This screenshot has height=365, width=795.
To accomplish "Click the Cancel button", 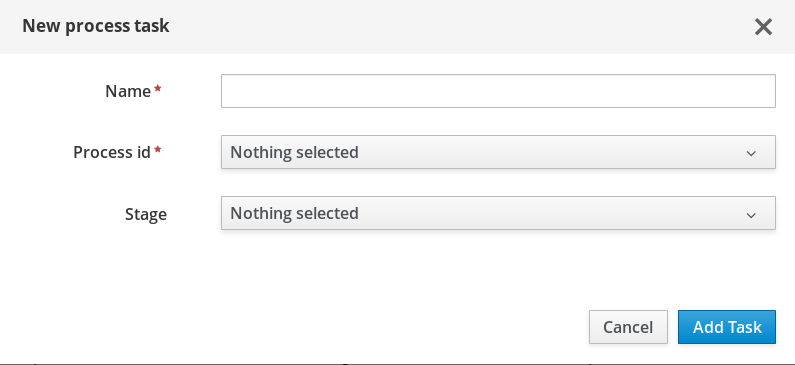I will click(628, 327).
